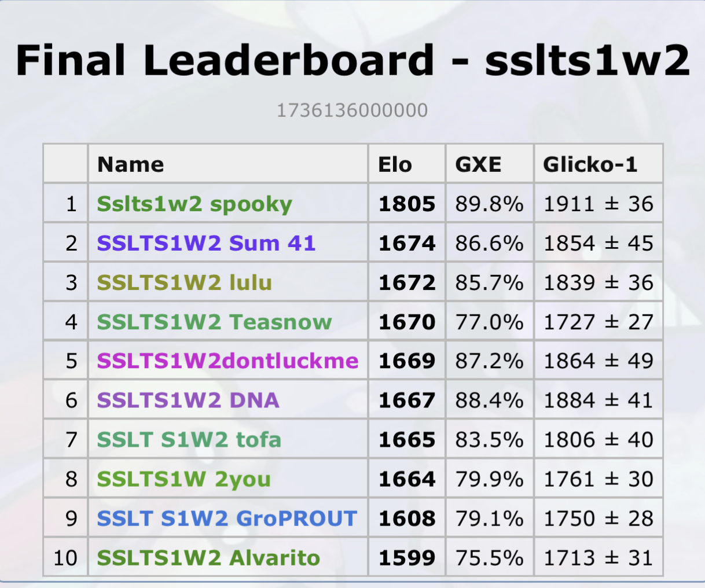Open the Sslts1w2 spooky player link
Viewport: 705px width, 588px height.
(194, 204)
